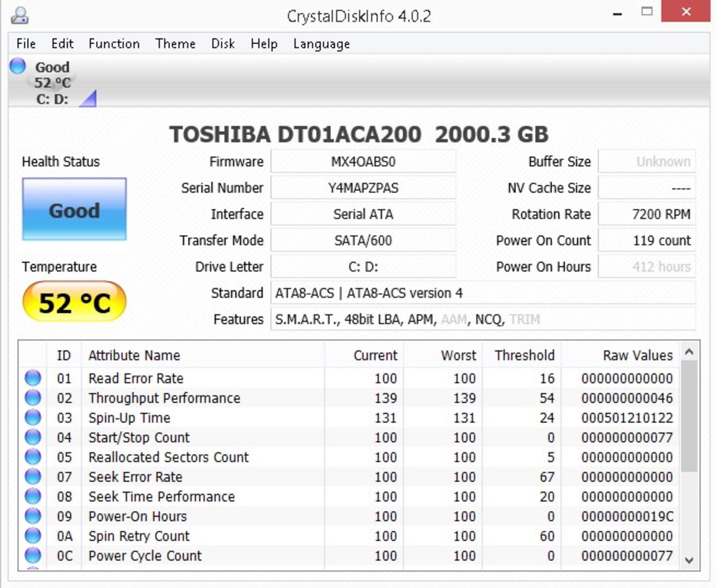Open the Language menu

(321, 44)
